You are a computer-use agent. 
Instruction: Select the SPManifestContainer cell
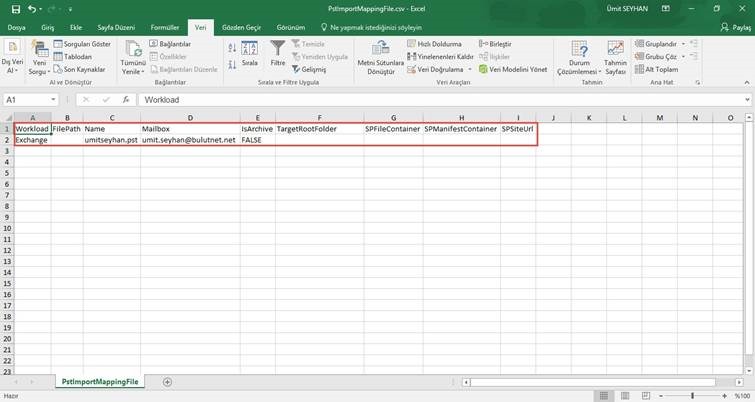[461, 129]
